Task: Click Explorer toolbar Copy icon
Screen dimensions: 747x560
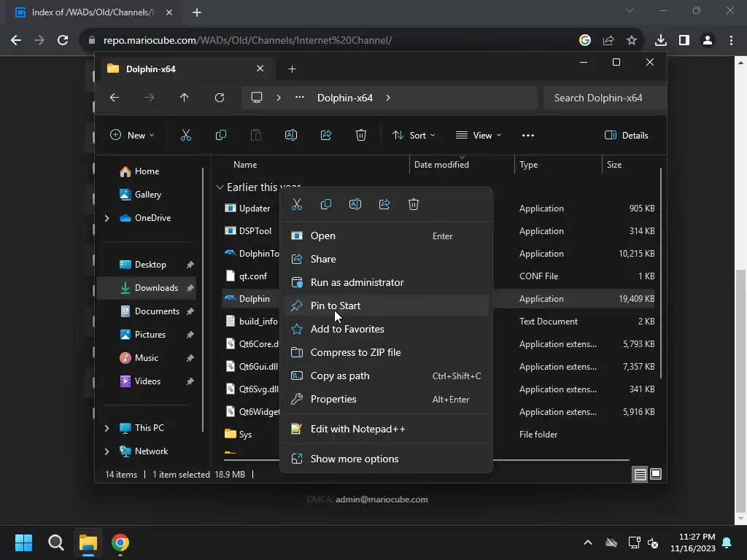Action: click(x=221, y=135)
